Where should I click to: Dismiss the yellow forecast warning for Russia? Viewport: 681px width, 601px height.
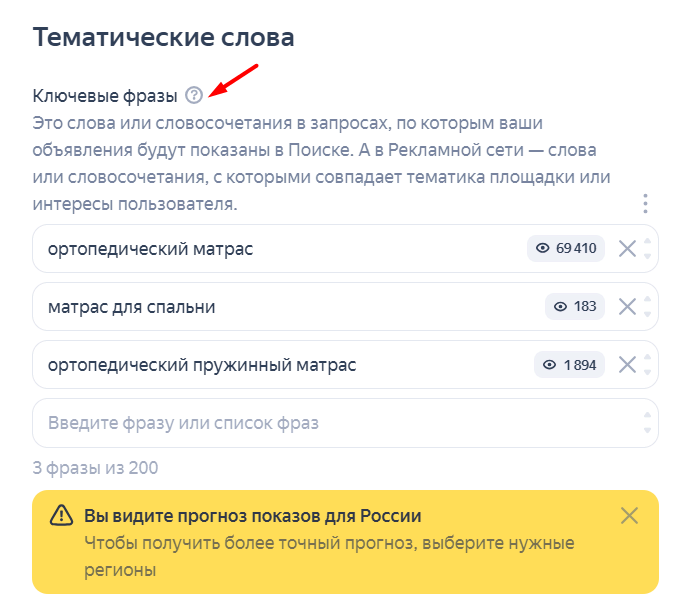click(629, 516)
